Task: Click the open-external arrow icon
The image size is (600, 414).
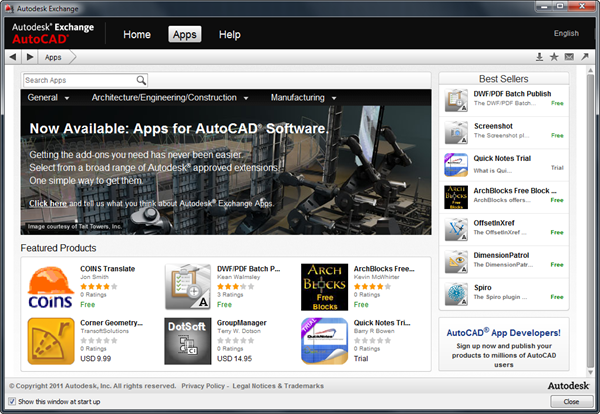Action: [x=584, y=57]
